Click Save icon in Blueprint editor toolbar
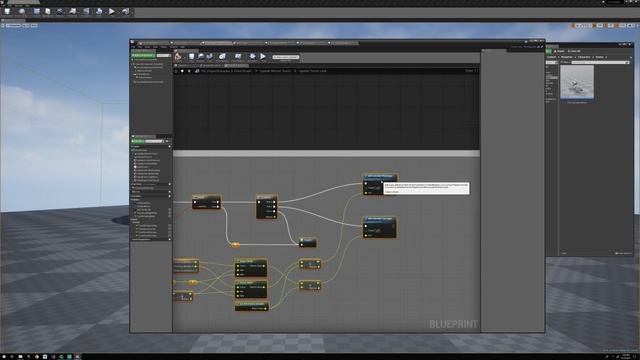The image size is (640, 360). click(191, 57)
